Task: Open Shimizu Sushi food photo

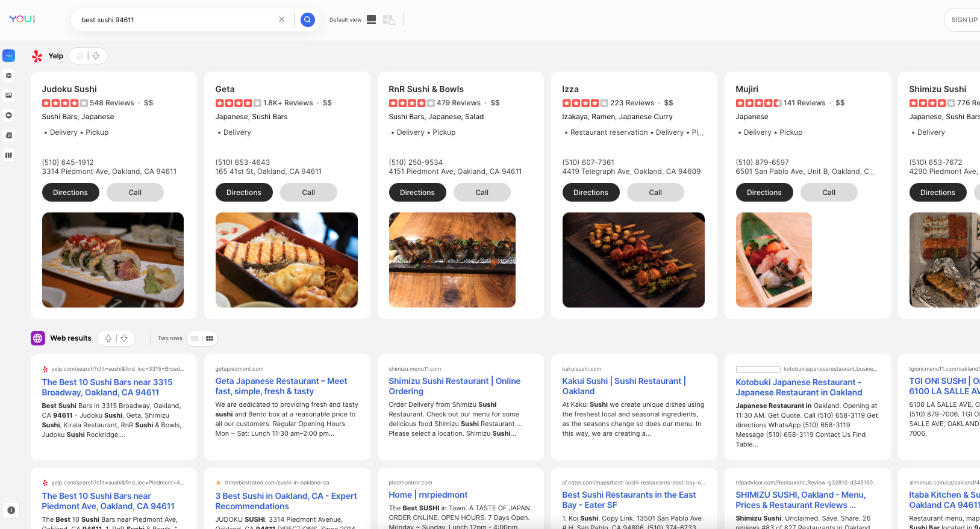Action: coord(944,260)
